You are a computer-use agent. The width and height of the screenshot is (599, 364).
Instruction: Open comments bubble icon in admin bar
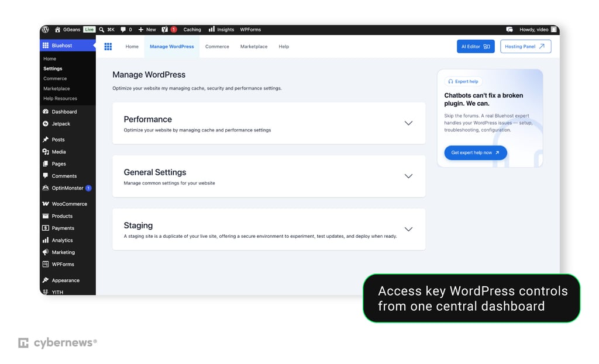tap(123, 29)
